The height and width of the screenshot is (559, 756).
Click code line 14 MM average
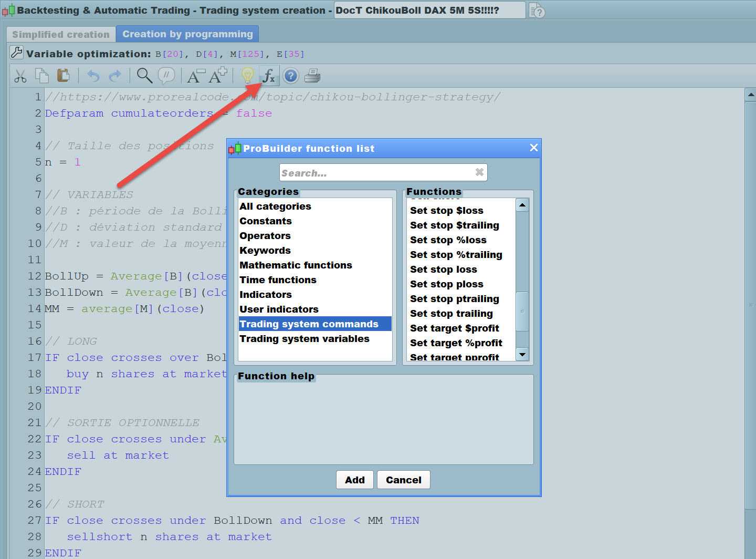[x=125, y=308]
